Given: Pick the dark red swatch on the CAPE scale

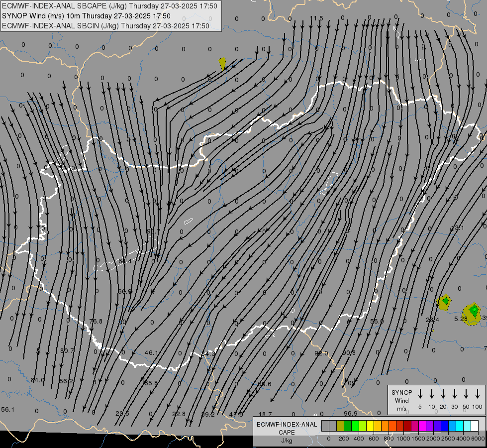Looking at the screenshot, I should pos(407,426).
